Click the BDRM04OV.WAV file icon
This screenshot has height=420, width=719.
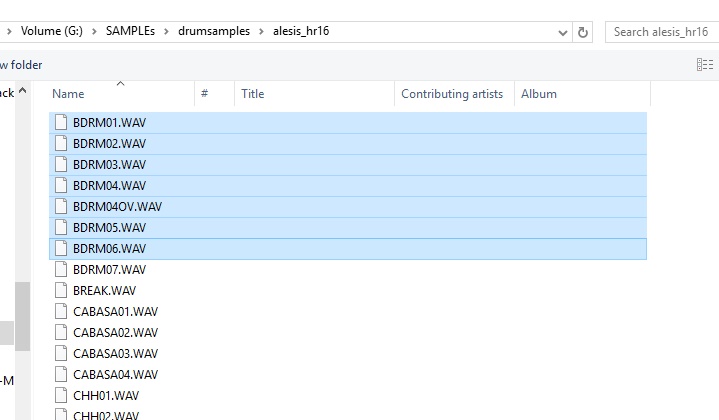click(x=61, y=206)
